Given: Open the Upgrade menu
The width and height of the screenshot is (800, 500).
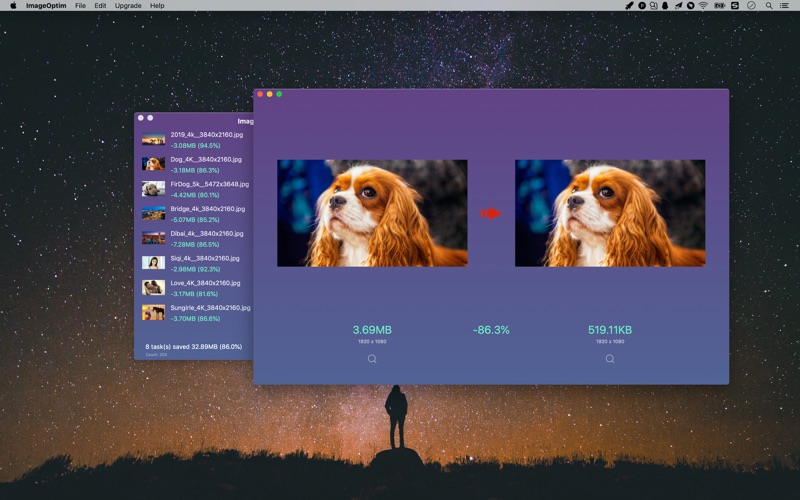Looking at the screenshot, I should pyautogui.click(x=128, y=6).
